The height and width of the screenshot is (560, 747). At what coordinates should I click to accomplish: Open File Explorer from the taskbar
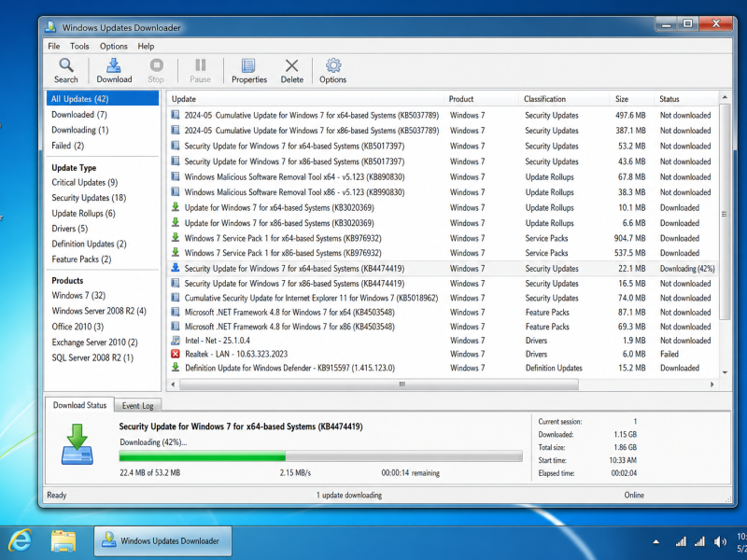coord(63,541)
